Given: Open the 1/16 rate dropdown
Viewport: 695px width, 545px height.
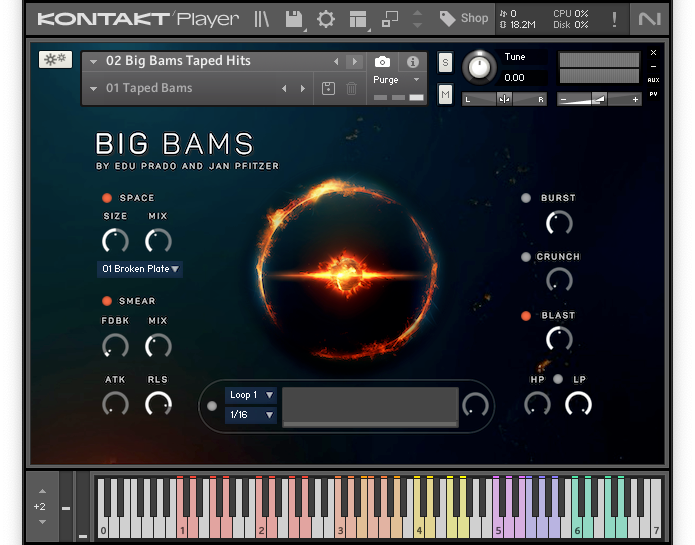Looking at the screenshot, I should pos(251,415).
